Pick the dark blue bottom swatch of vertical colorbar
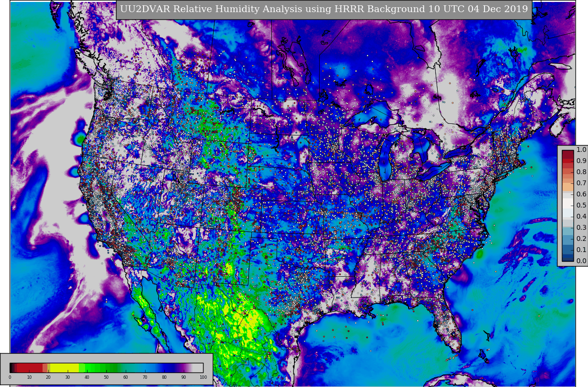The width and height of the screenshot is (588, 387). pos(568,258)
